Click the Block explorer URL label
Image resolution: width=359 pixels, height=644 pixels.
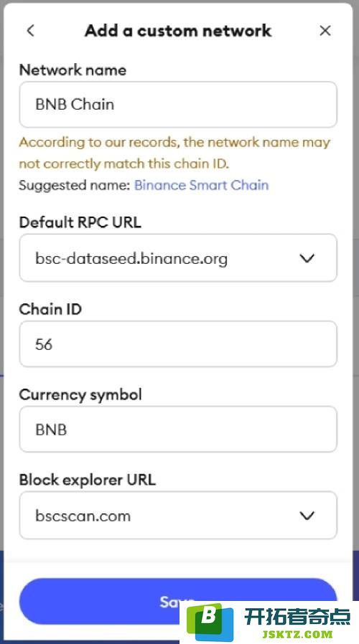click(88, 480)
